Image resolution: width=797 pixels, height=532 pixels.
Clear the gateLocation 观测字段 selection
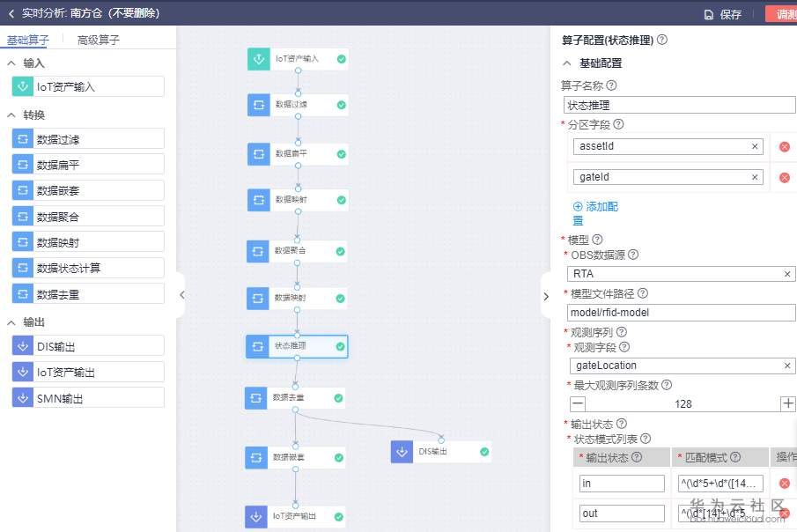click(786, 366)
